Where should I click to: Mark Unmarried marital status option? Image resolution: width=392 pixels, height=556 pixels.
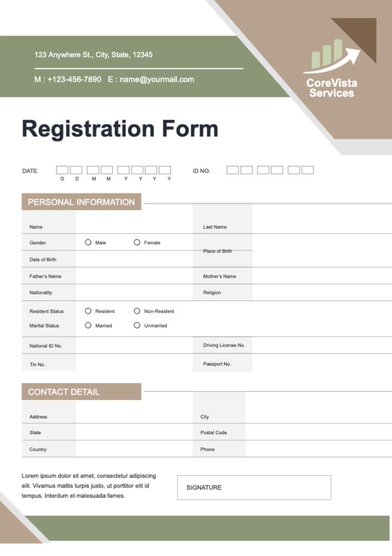137,326
